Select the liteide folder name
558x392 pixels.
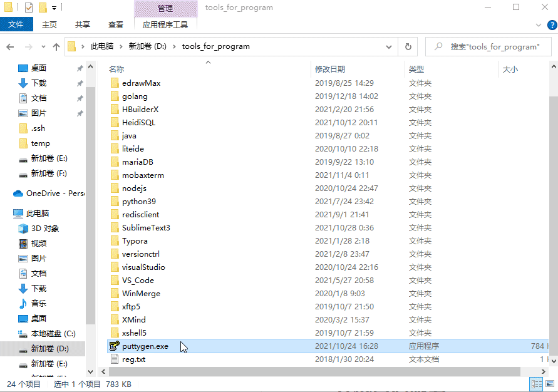pyautogui.click(x=133, y=148)
